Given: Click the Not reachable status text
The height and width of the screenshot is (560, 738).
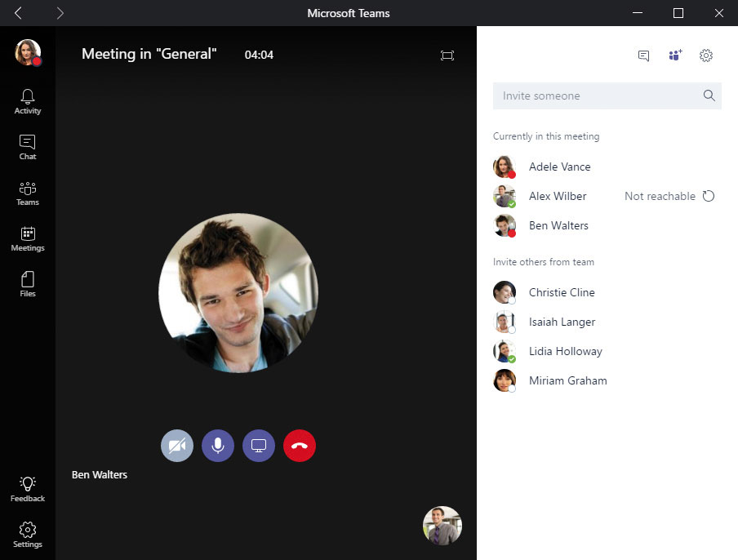Looking at the screenshot, I should point(660,196).
